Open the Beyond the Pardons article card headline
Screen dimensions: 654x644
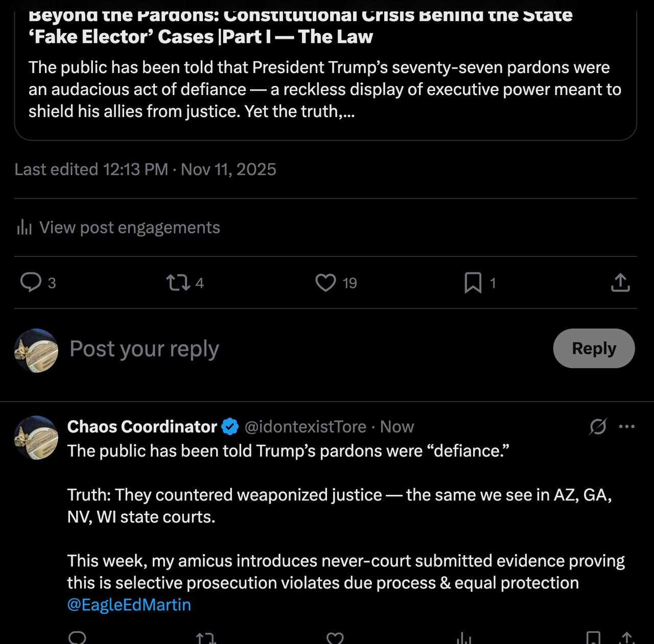point(301,26)
